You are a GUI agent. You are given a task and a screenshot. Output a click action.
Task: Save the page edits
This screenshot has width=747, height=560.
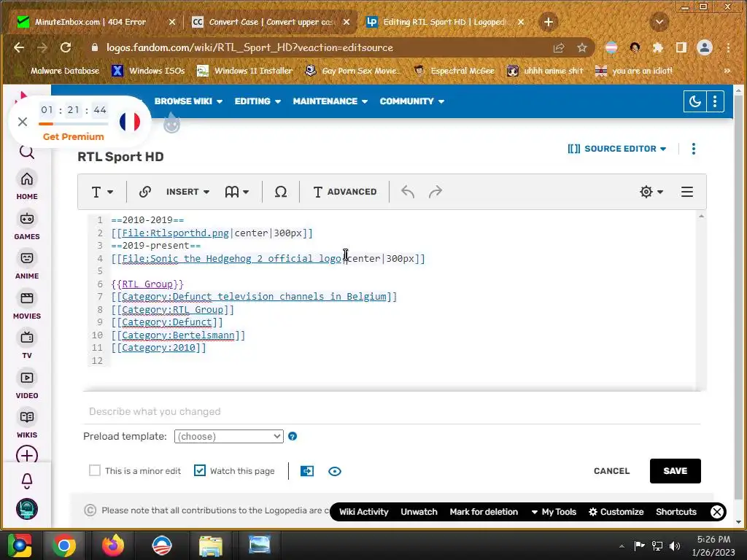click(x=675, y=471)
